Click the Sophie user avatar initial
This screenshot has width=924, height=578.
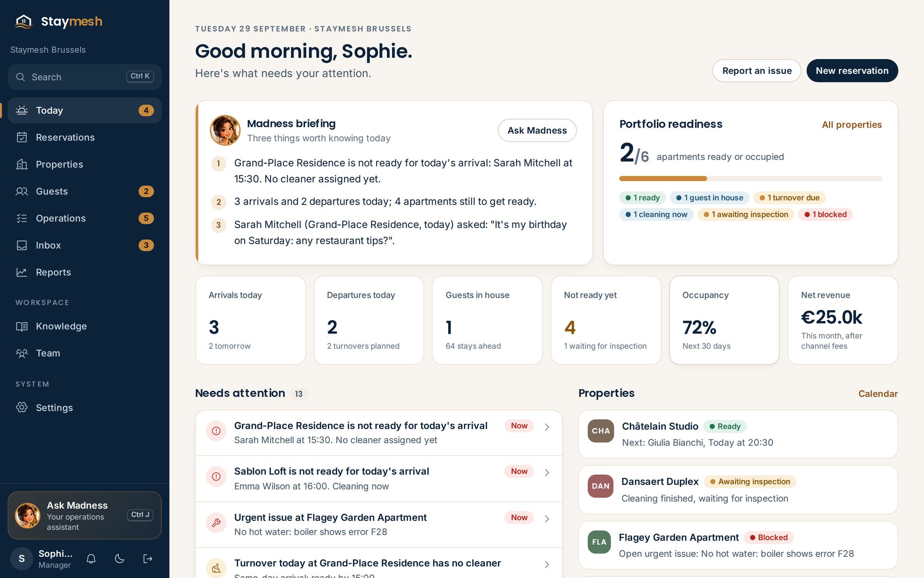point(22,559)
